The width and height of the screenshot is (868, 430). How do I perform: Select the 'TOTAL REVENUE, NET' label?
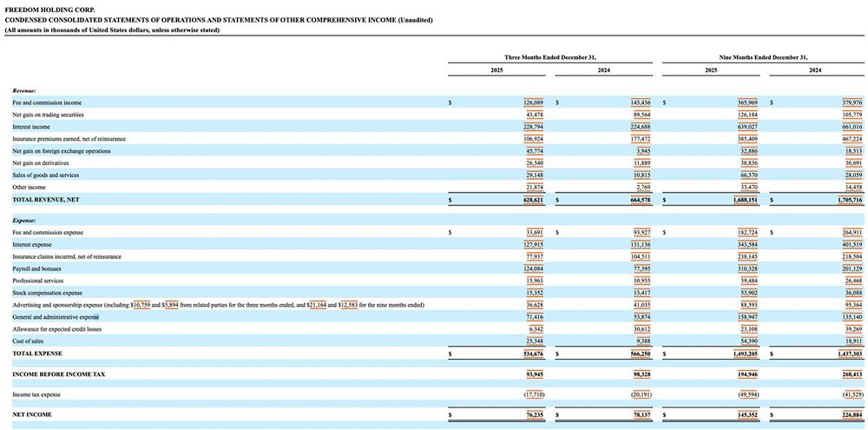click(45, 200)
